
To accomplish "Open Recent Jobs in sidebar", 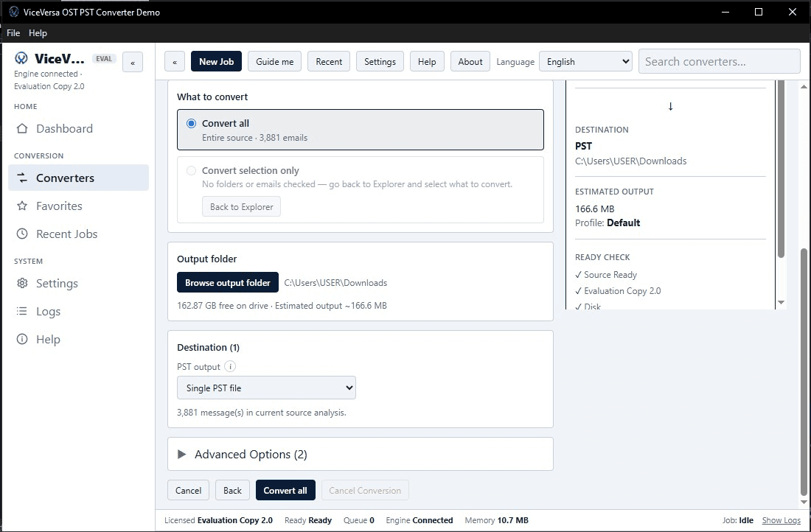I will (x=79, y=234).
